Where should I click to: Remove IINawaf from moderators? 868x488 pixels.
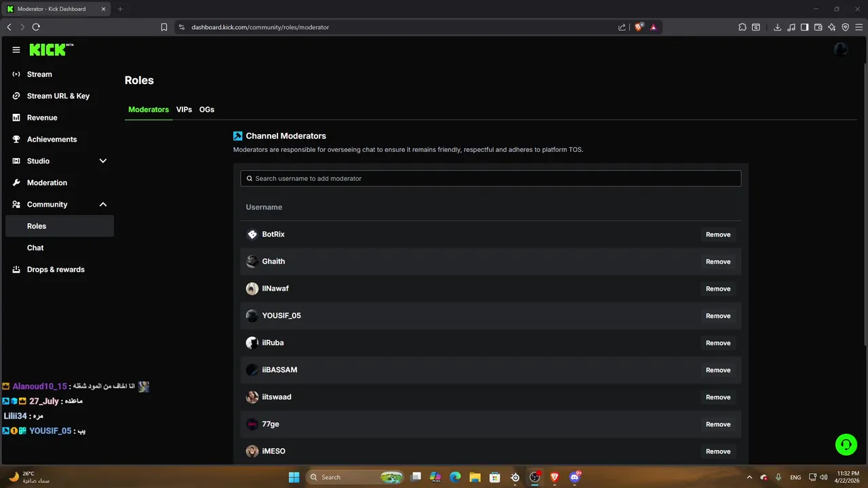pos(718,289)
